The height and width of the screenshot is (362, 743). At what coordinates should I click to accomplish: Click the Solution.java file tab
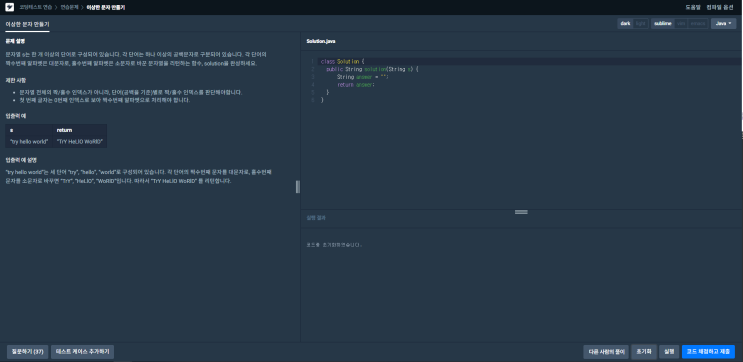pyautogui.click(x=321, y=42)
